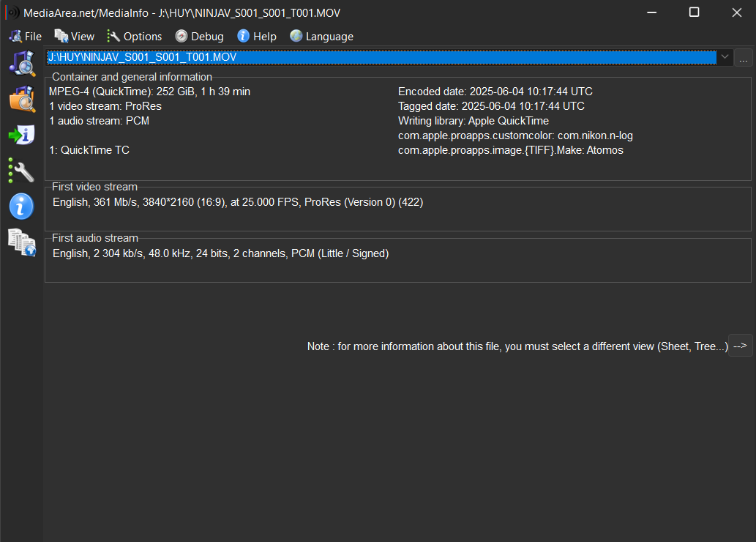
Task: Click the 'com.nikon.n-log' customcolor line
Action: pos(515,135)
